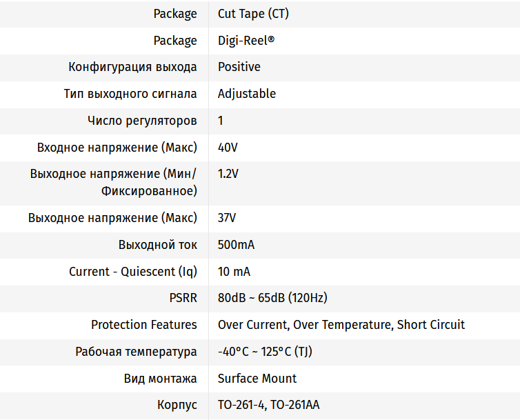The width and height of the screenshot is (520, 420).
Task: Click the Конфигурация выхода label
Action: [x=132, y=67]
